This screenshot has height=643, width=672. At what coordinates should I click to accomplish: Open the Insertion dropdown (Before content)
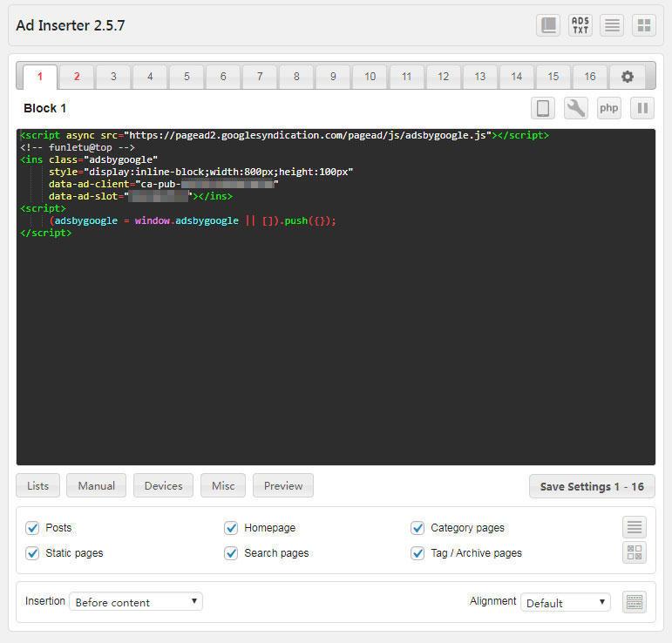click(136, 602)
